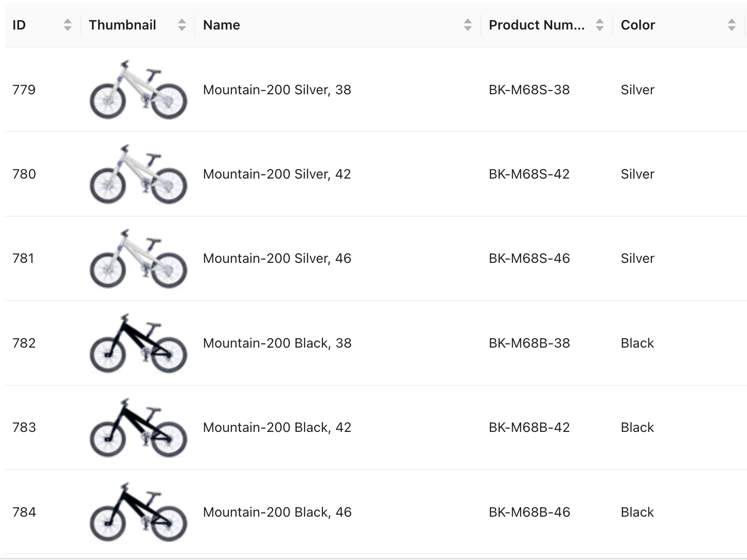Click the Name column header text
Screen dimensions: 747x560
coord(222,25)
